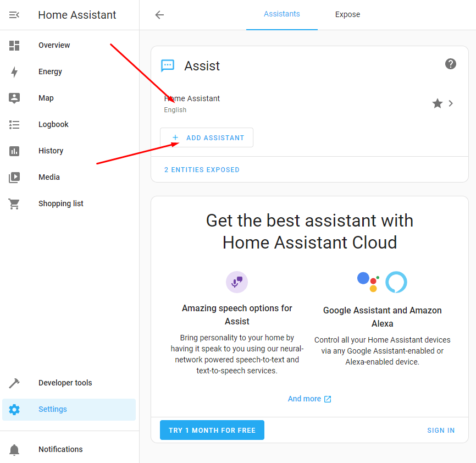Open Media in the sidebar
This screenshot has width=476, height=463.
click(69, 178)
